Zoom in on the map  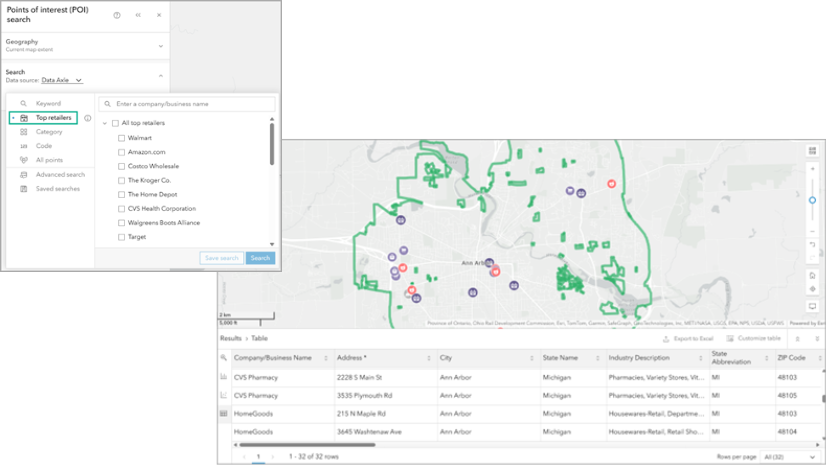pos(812,169)
